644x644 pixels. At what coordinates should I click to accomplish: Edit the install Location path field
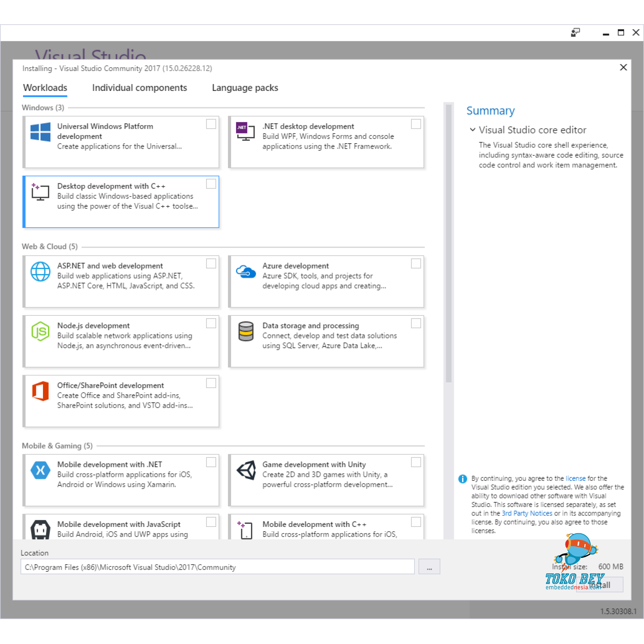click(x=217, y=567)
